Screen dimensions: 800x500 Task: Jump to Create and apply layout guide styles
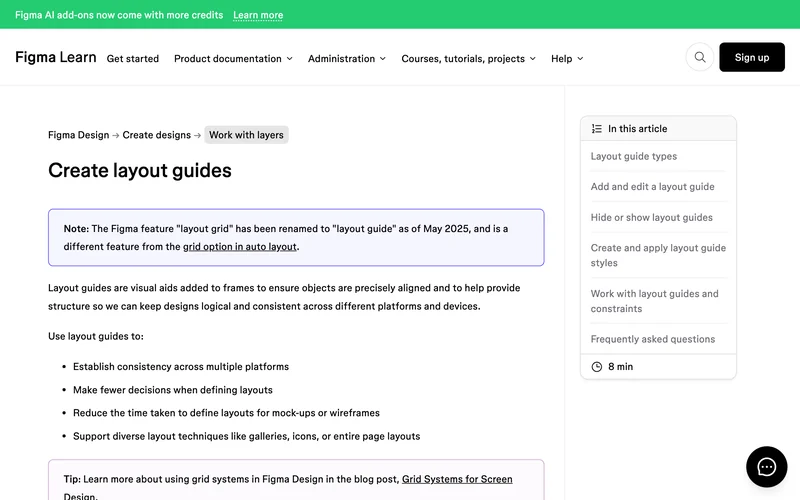point(658,255)
